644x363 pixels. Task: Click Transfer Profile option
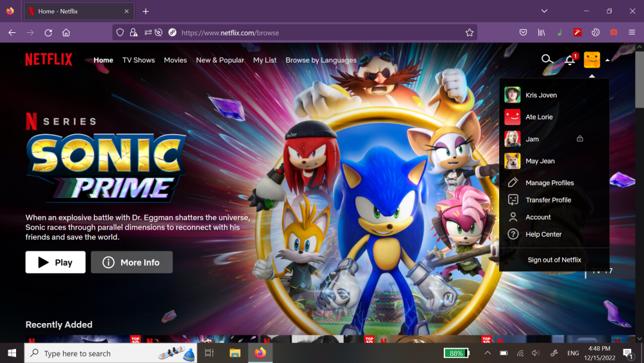point(547,200)
